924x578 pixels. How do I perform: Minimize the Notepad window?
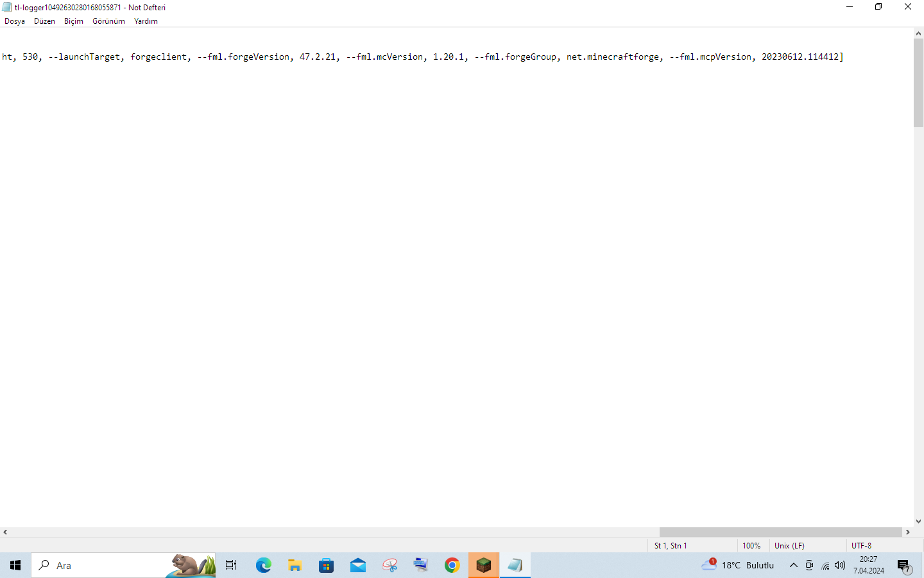(850, 7)
